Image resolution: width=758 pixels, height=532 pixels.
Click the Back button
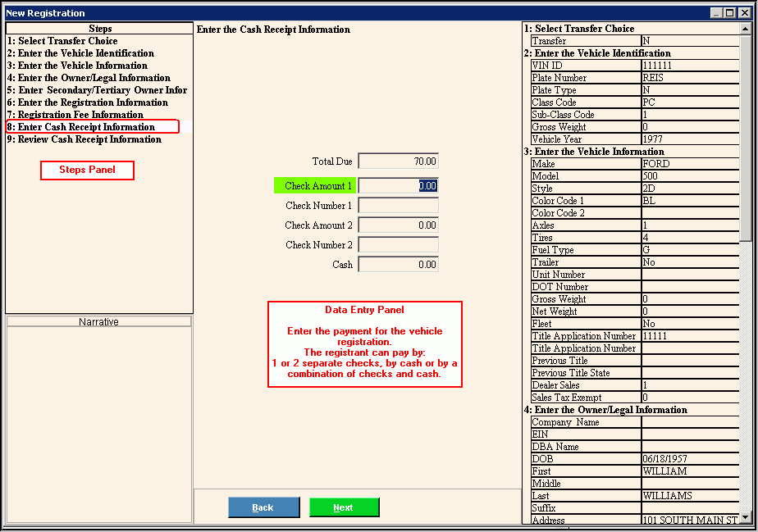point(263,507)
